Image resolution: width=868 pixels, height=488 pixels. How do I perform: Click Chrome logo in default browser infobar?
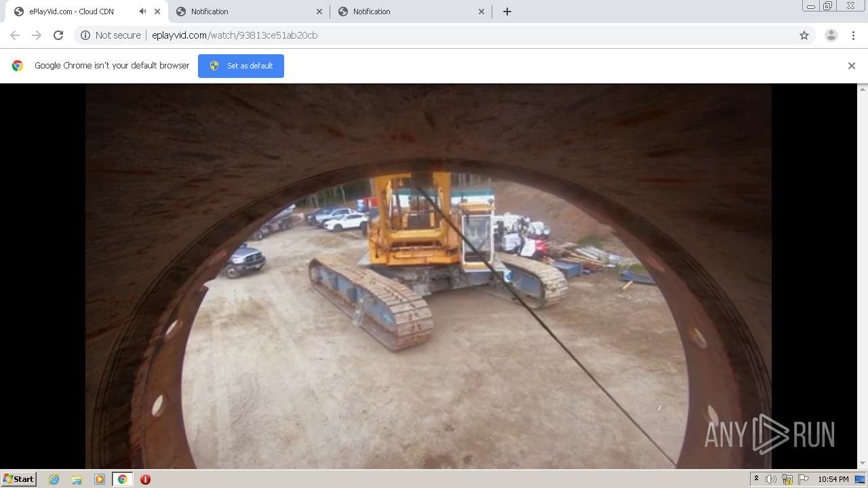[x=18, y=66]
